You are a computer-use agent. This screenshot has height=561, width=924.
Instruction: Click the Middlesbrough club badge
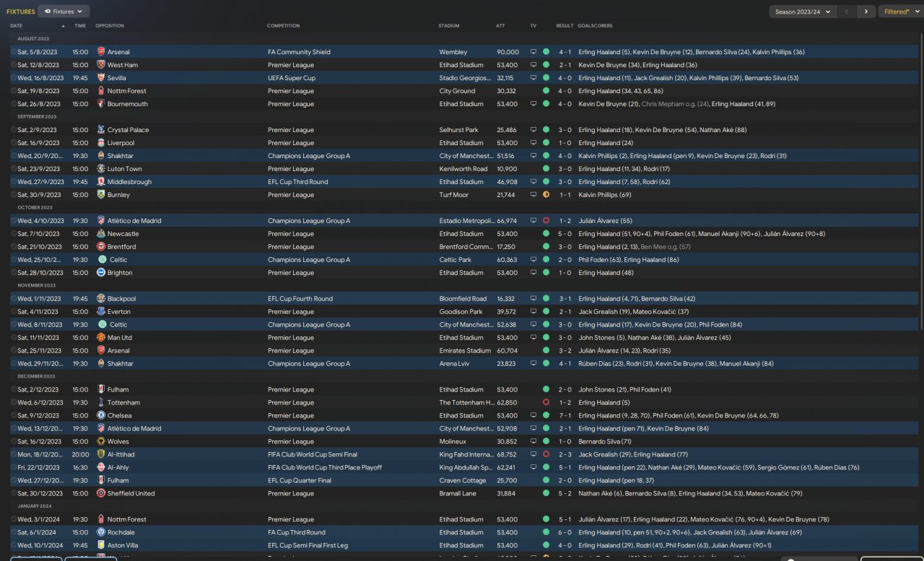pos(101,182)
